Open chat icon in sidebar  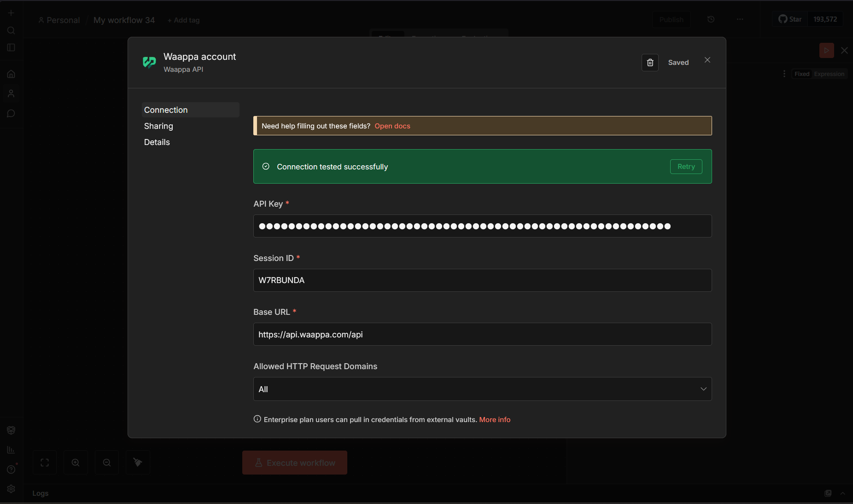[11, 113]
